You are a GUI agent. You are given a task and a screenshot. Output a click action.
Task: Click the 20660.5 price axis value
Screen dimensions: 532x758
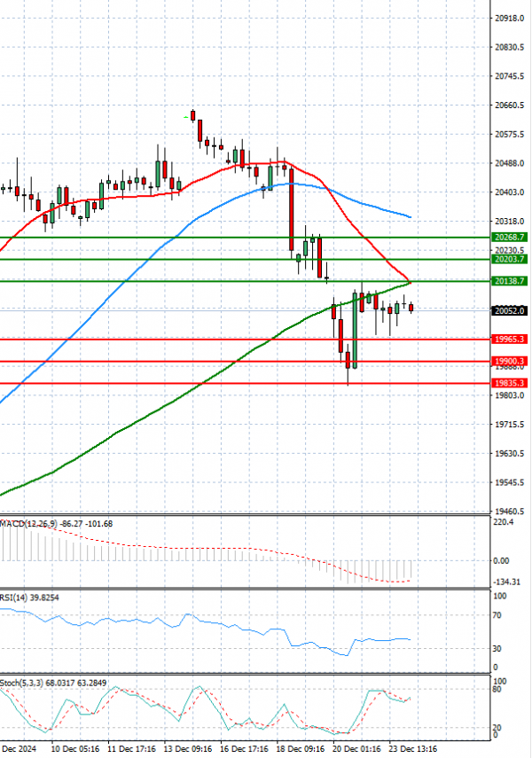[x=509, y=105]
